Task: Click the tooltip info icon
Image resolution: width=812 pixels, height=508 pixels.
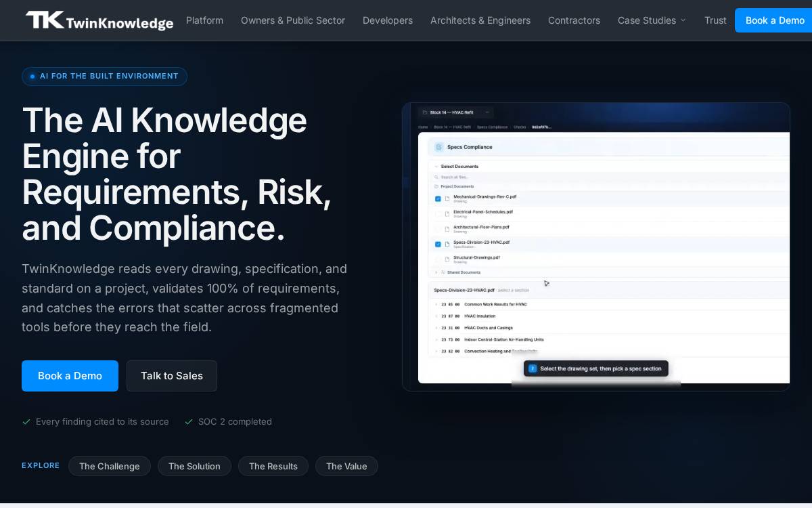Action: point(533,368)
